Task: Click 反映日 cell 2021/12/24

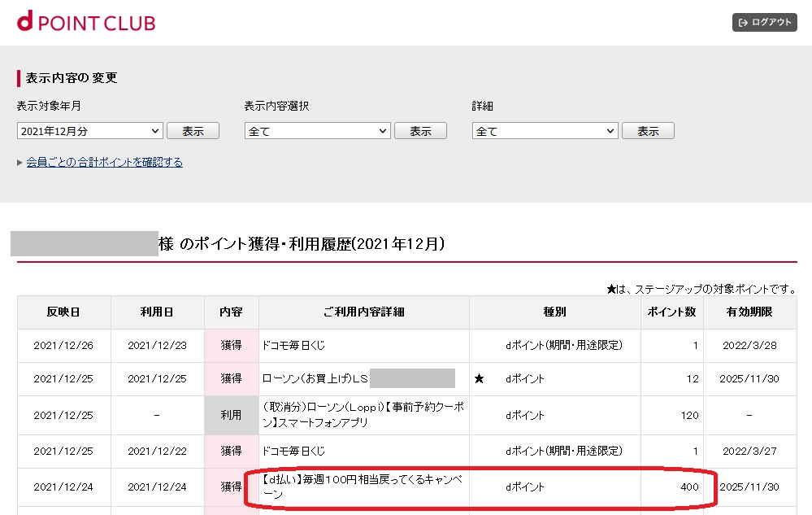Action: coord(63,487)
